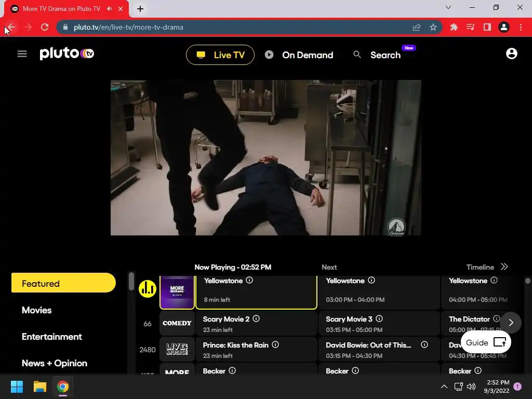Close the More TV Drama tab

121,9
